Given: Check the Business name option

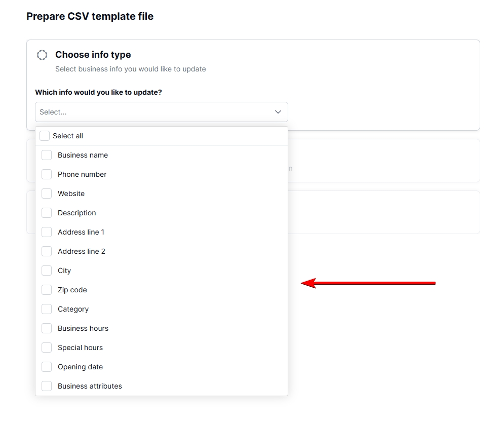Looking at the screenshot, I should (x=47, y=155).
